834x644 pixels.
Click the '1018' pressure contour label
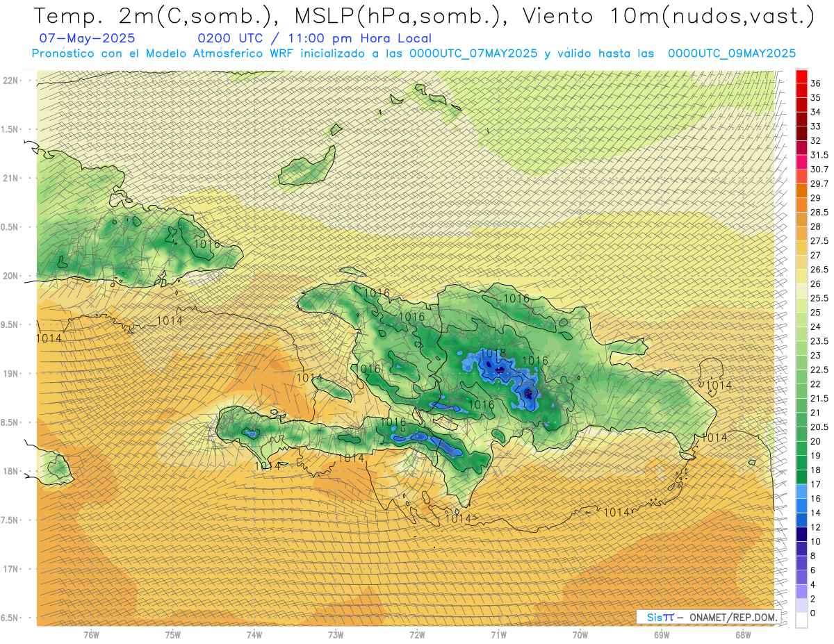493,353
